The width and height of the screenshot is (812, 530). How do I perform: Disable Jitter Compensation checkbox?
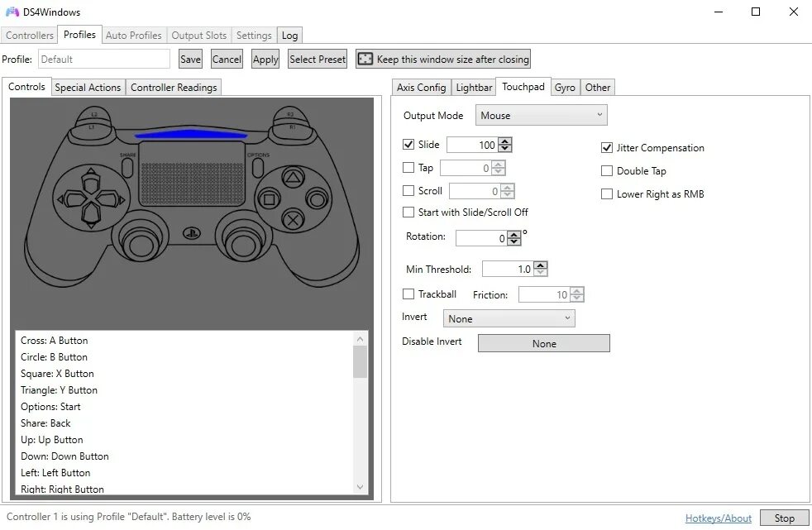click(606, 147)
